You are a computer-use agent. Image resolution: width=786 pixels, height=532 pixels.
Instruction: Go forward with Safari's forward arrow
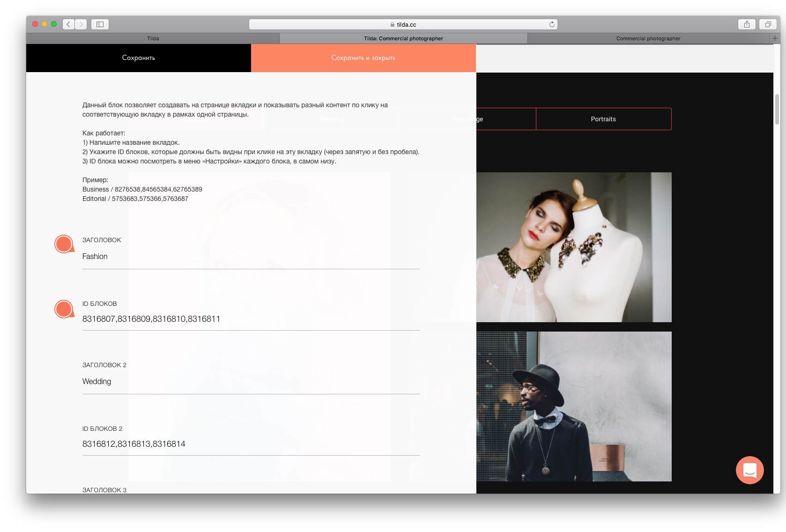(81, 24)
